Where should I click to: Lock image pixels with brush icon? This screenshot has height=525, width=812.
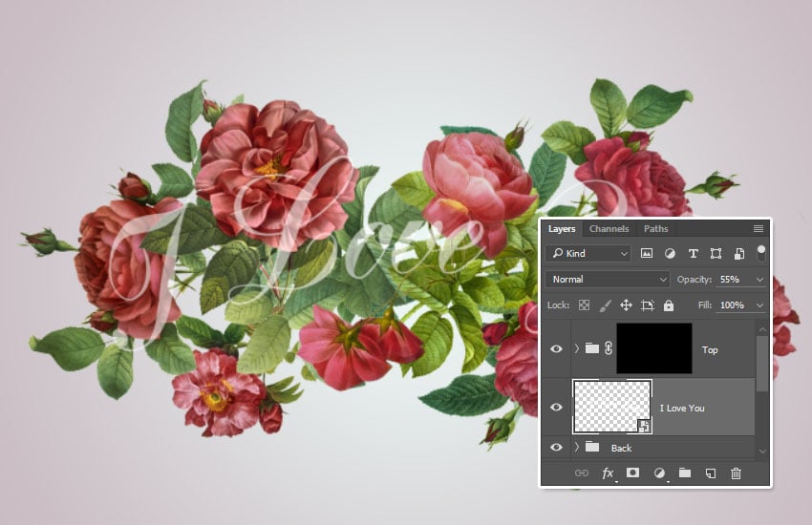point(605,305)
